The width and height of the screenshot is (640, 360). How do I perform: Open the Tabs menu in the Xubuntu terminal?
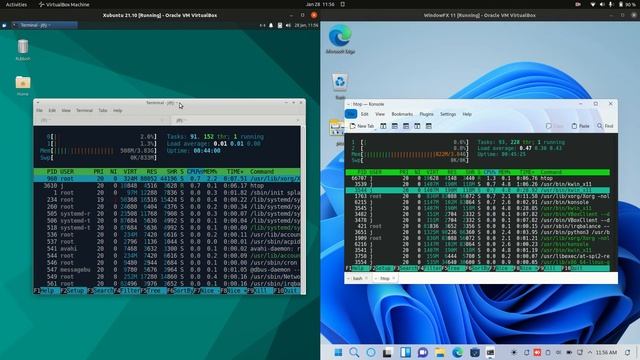tap(103, 111)
